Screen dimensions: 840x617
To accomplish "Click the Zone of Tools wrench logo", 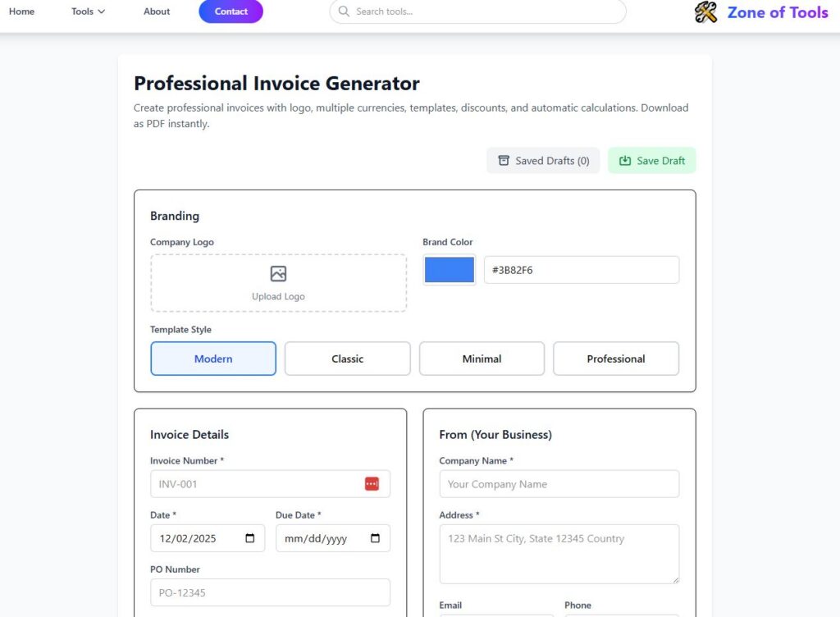I will [705, 12].
